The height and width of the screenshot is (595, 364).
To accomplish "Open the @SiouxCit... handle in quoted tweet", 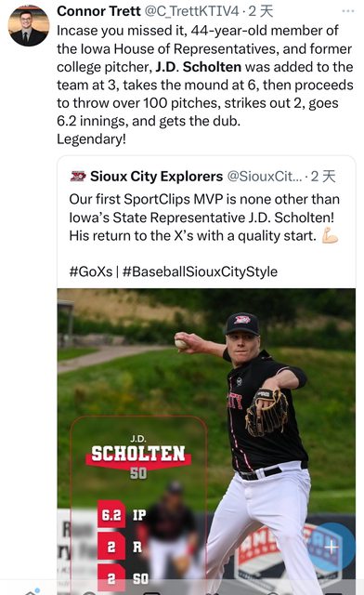I will (x=265, y=177).
